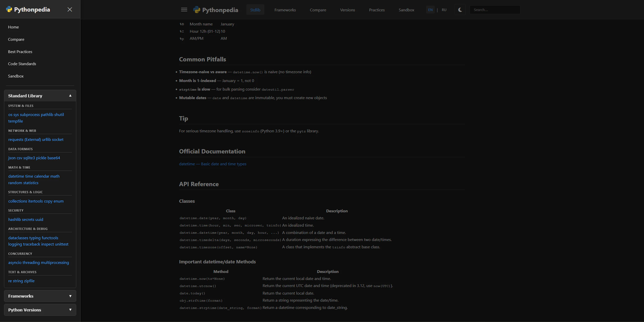Collapse the Standard Library section
The height and width of the screenshot is (322, 644).
(40, 96)
